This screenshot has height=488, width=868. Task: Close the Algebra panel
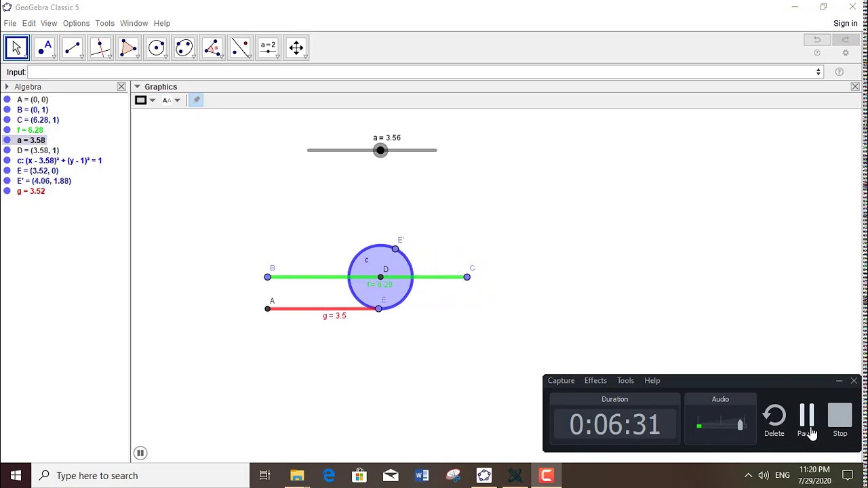pos(121,87)
